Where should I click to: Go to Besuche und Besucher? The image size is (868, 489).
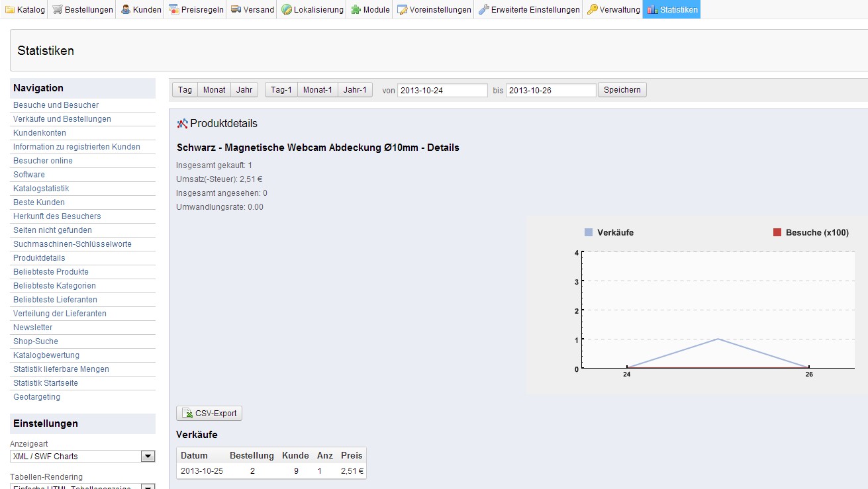pos(56,105)
